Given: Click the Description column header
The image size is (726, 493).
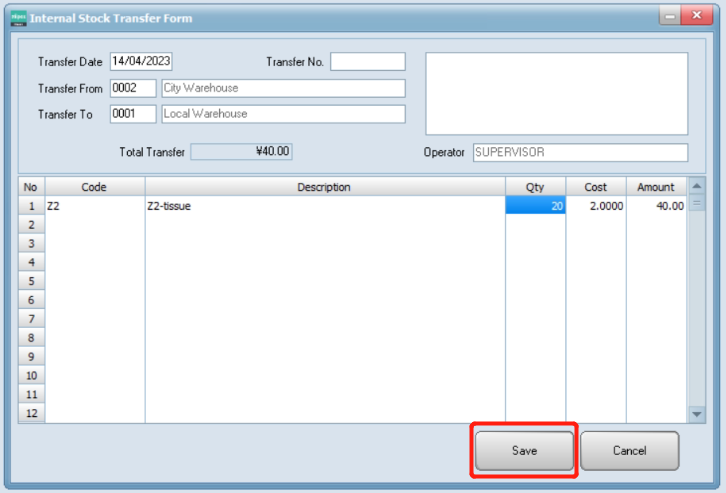Looking at the screenshot, I should coord(324,187).
